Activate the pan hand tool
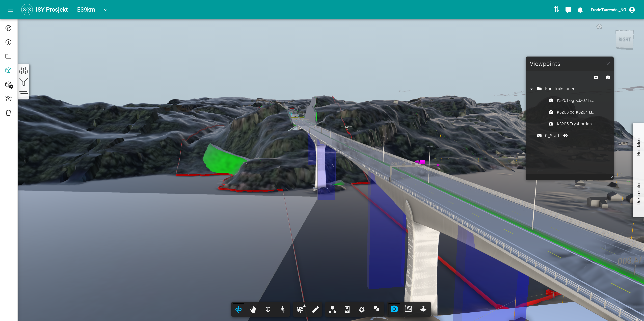This screenshot has height=321, width=644. (x=253, y=309)
